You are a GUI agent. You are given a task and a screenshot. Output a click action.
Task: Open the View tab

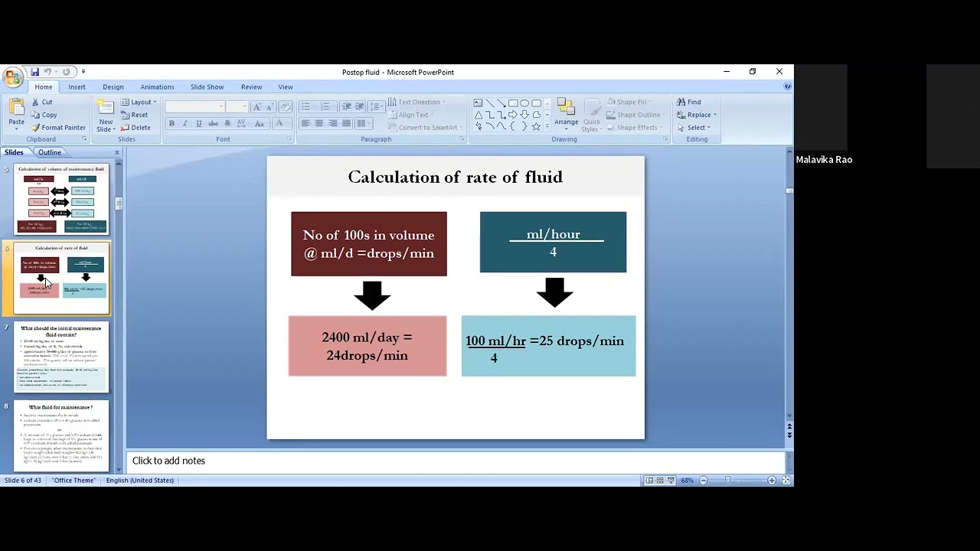pos(286,87)
